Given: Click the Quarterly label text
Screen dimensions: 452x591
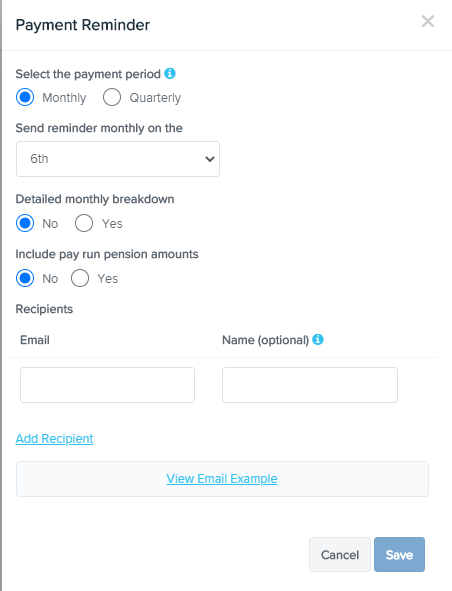Looking at the screenshot, I should coord(155,98).
